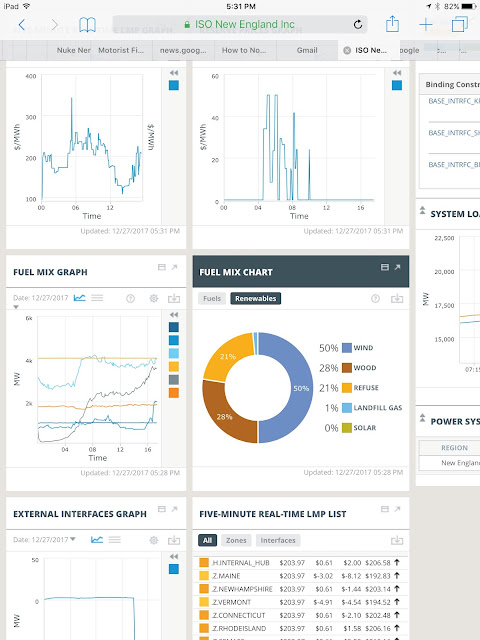This screenshot has width=480, height=640.
Task: Open help for the Fuel Mix Chart
Action: [x=376, y=299]
